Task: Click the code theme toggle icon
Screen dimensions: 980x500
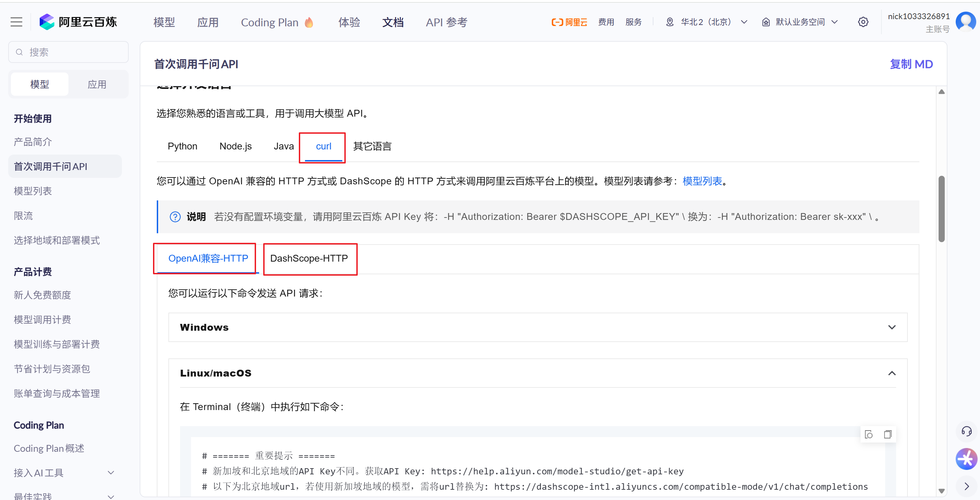Action: coord(869,434)
